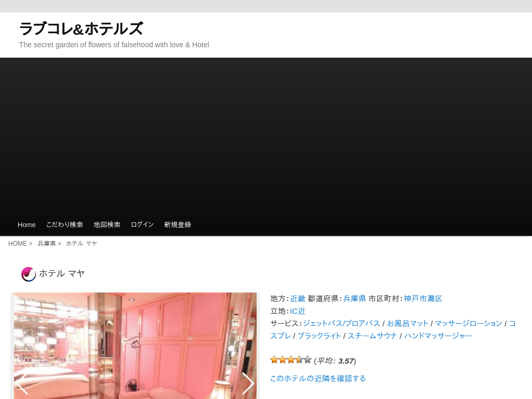This screenshot has height=399, width=532.
Task: Set the rating using the third star
Action: (x=291, y=360)
